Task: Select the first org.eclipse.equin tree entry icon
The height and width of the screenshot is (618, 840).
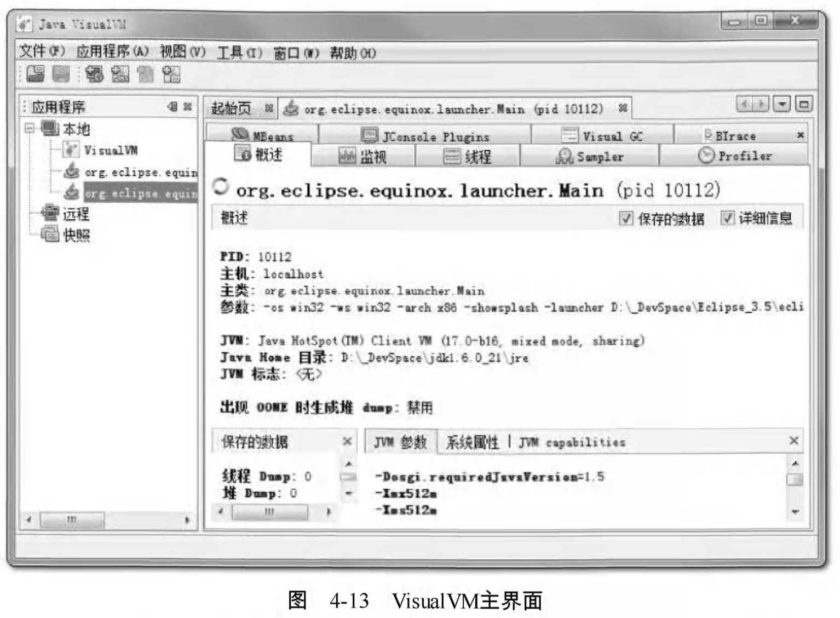Action: pyautogui.click(x=71, y=171)
